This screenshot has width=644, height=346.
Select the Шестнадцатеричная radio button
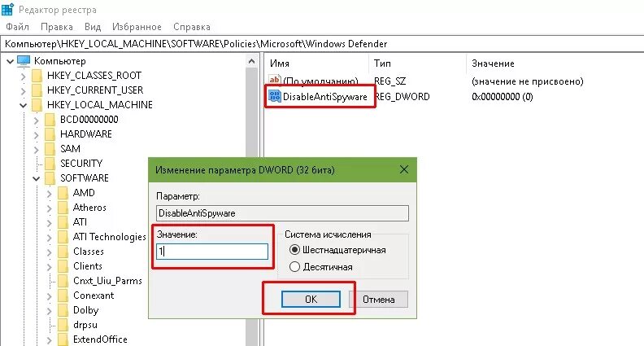pos(294,250)
